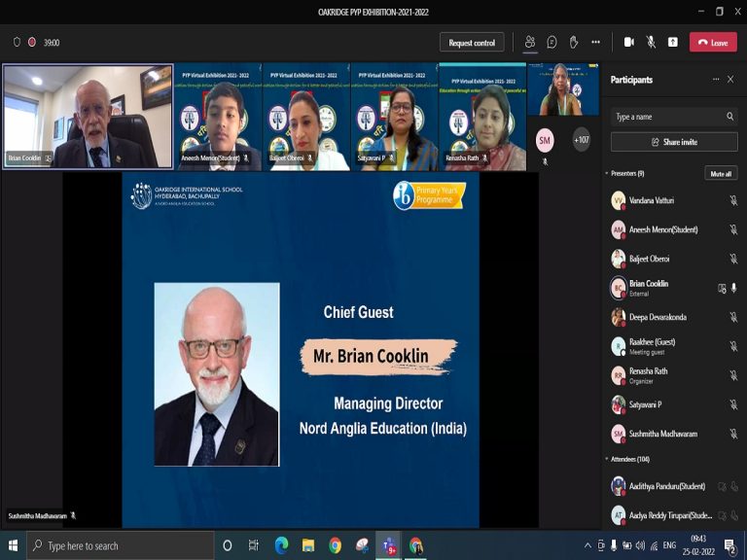The height and width of the screenshot is (560, 747).
Task: Click Brian Cooklin's sharing screen icon
Action: coord(722,288)
